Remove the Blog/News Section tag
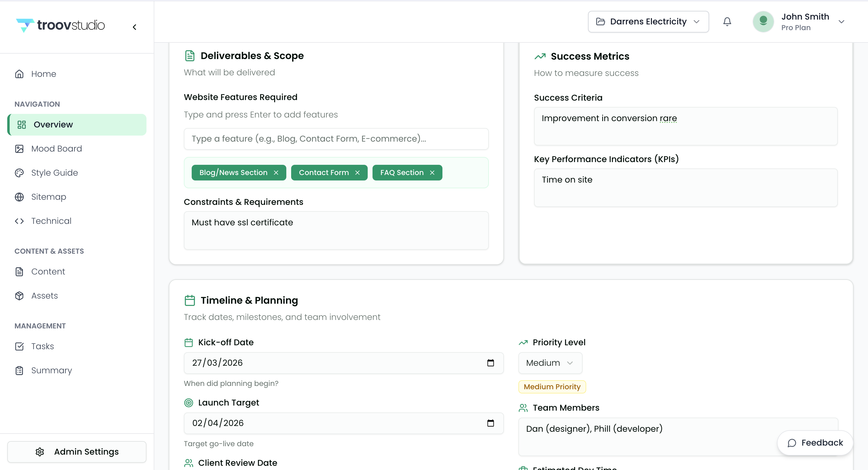This screenshot has height=470, width=868. (276, 173)
